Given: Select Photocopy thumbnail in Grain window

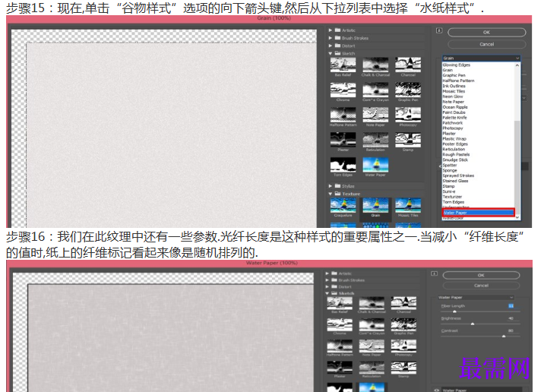Looking at the screenshot, I should pos(408,115).
